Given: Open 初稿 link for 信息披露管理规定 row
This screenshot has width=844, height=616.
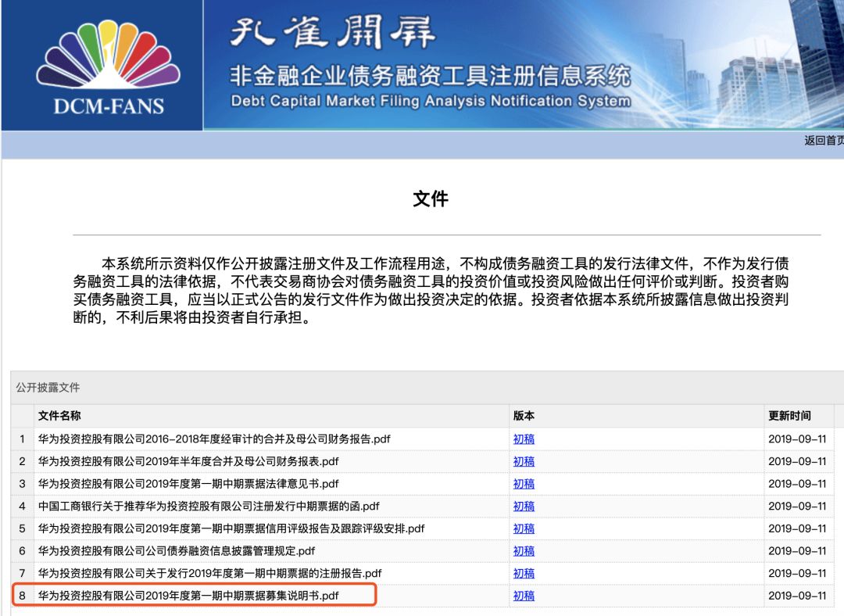Looking at the screenshot, I should [524, 551].
